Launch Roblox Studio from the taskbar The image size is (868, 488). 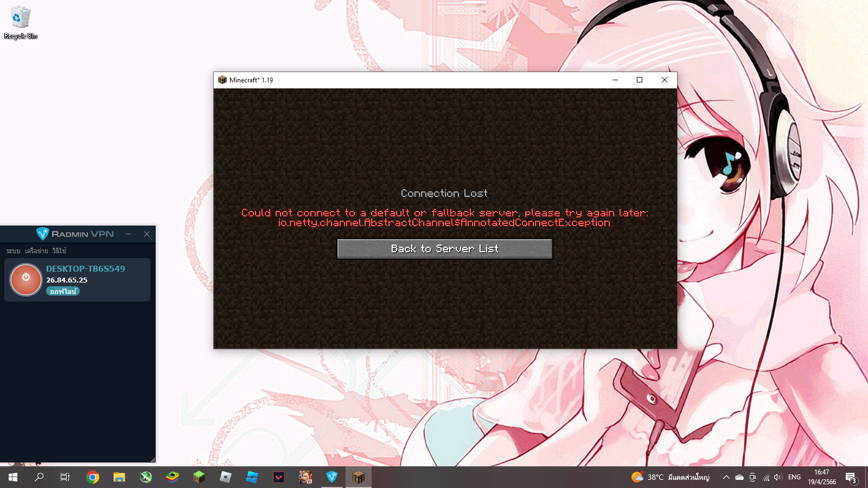coord(252,477)
